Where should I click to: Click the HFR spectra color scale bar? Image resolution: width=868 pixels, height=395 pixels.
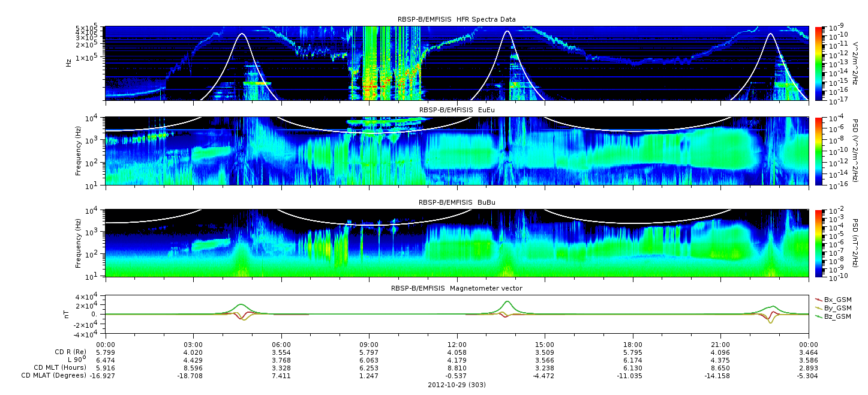[x=819, y=62]
